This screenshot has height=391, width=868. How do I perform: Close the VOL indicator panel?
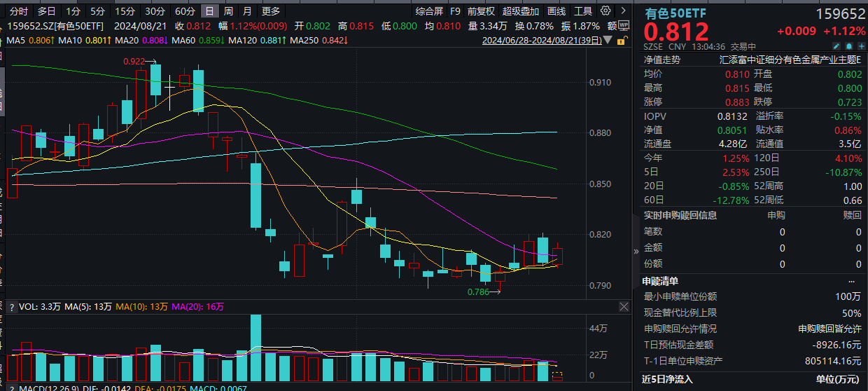(624, 307)
